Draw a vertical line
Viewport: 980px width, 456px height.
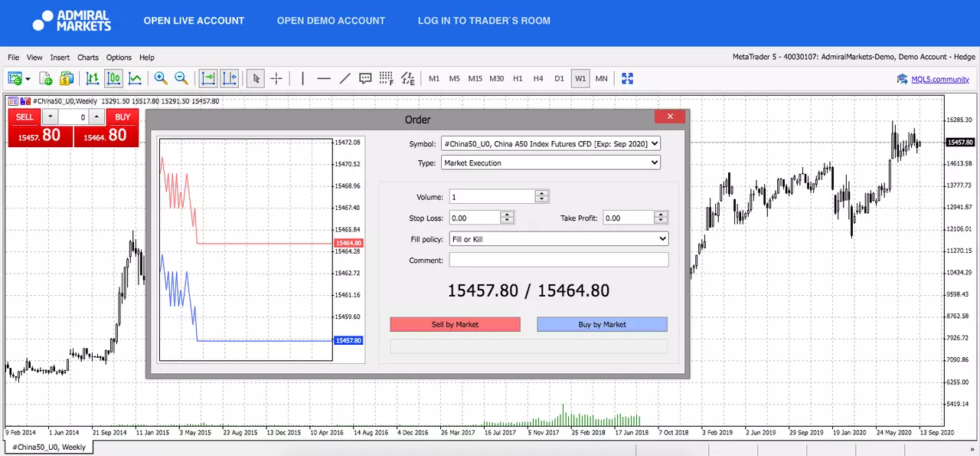click(303, 78)
